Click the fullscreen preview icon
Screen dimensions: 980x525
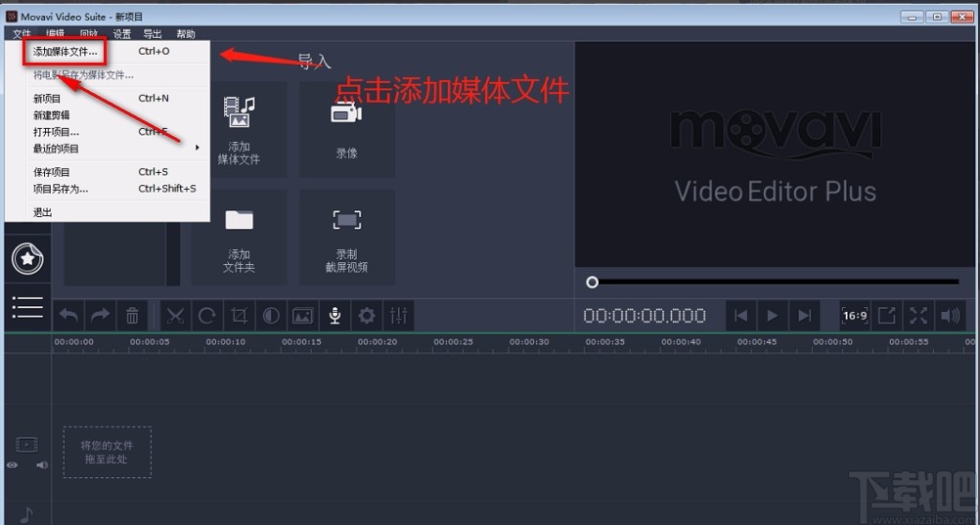coord(918,316)
